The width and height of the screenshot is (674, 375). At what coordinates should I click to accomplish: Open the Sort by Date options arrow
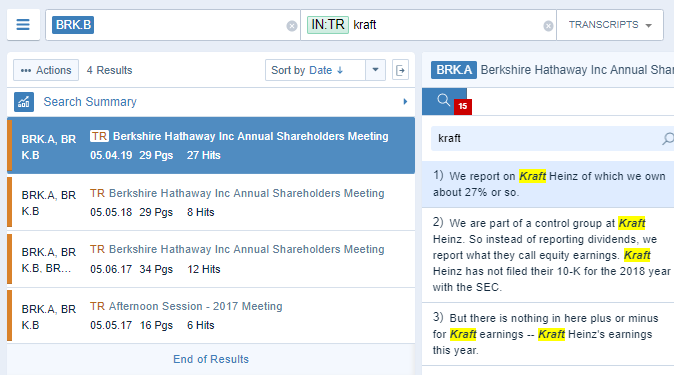coord(375,70)
